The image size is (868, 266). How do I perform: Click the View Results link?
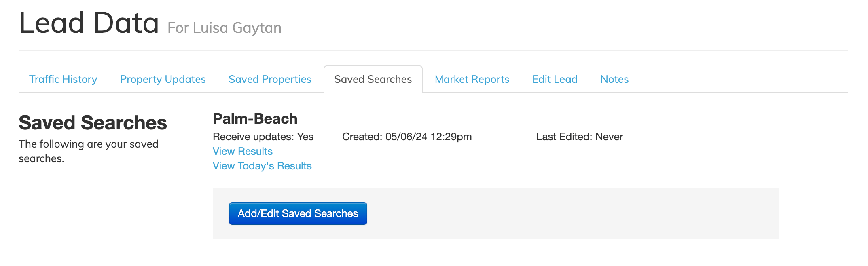[x=243, y=151]
